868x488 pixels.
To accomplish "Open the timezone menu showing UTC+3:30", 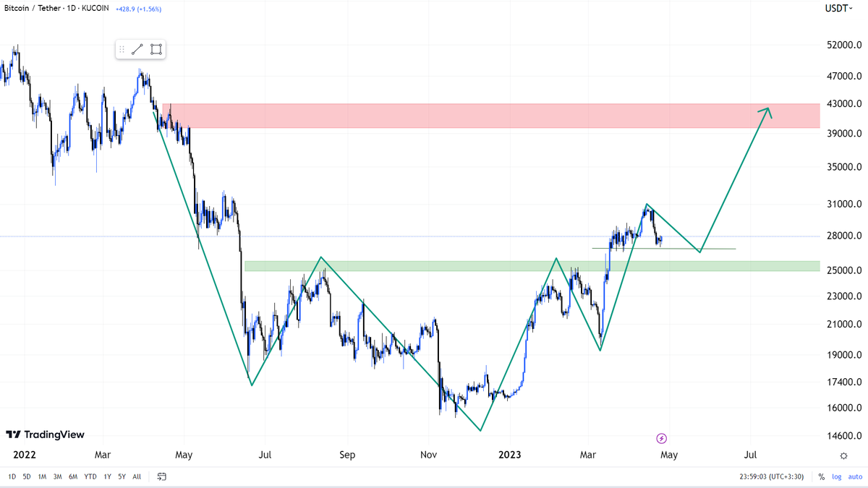I will click(x=771, y=476).
